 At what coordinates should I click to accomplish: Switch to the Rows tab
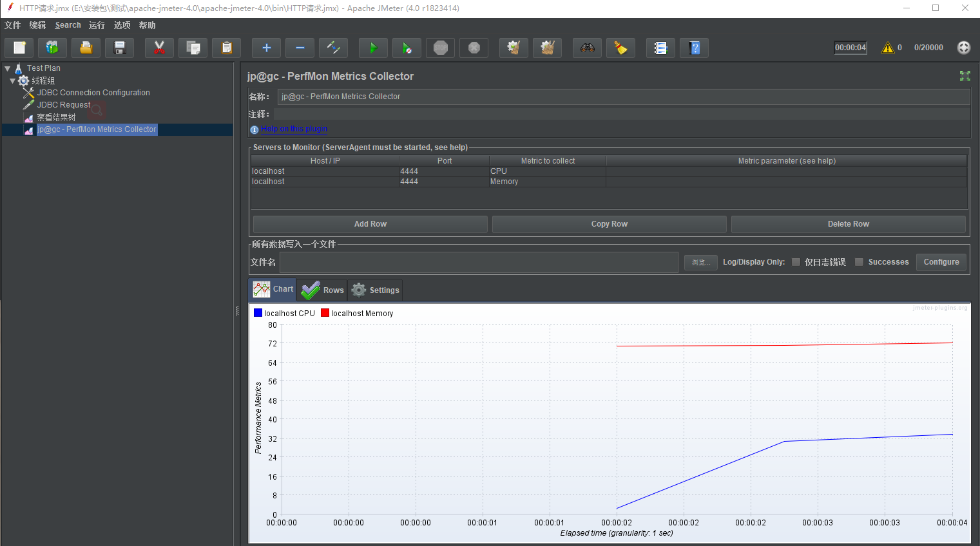tap(322, 290)
